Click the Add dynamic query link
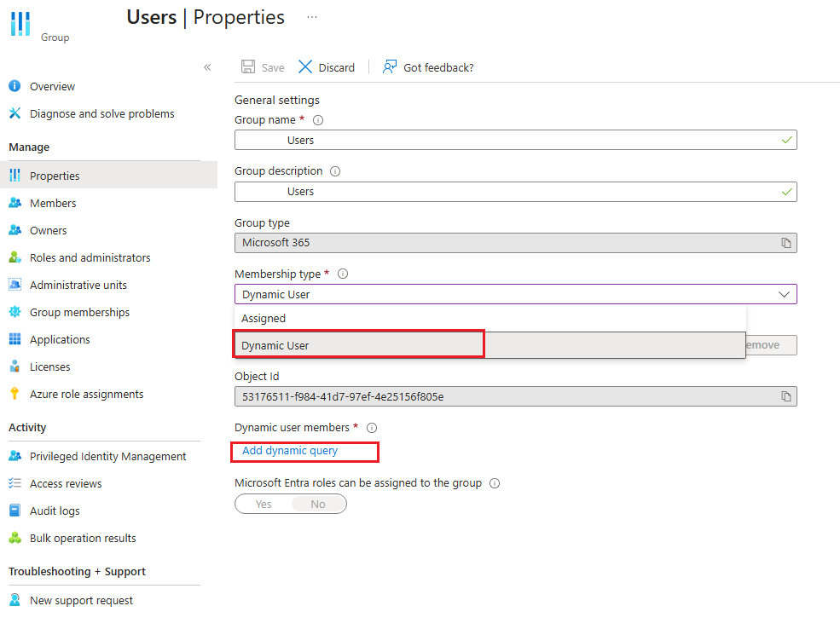The height and width of the screenshot is (629, 840). (290, 451)
